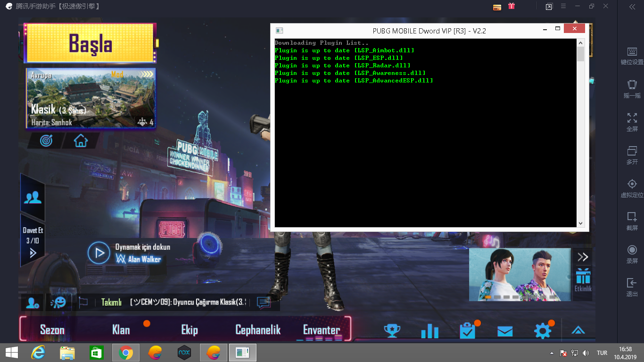The image size is (644, 362).
Task: Click the music note jukebox icon
Action: [491, 241]
